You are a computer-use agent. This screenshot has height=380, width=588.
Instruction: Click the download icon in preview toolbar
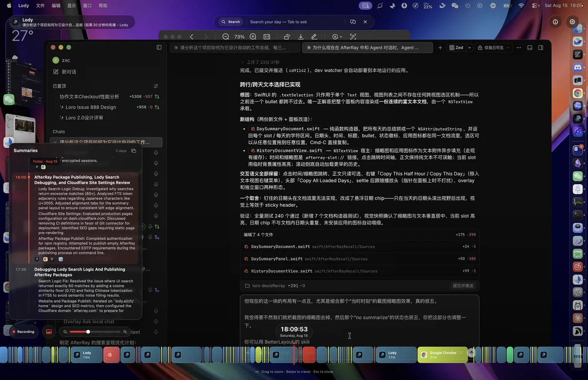(300, 37)
